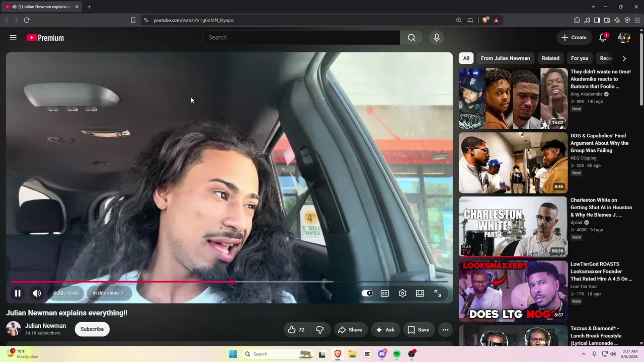
Task: Open the taskbar weather widget
Action: click(x=22, y=354)
